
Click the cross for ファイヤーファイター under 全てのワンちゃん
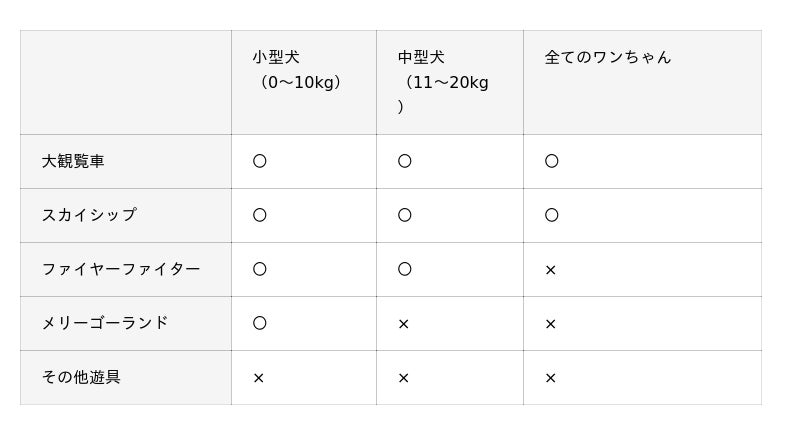551,270
